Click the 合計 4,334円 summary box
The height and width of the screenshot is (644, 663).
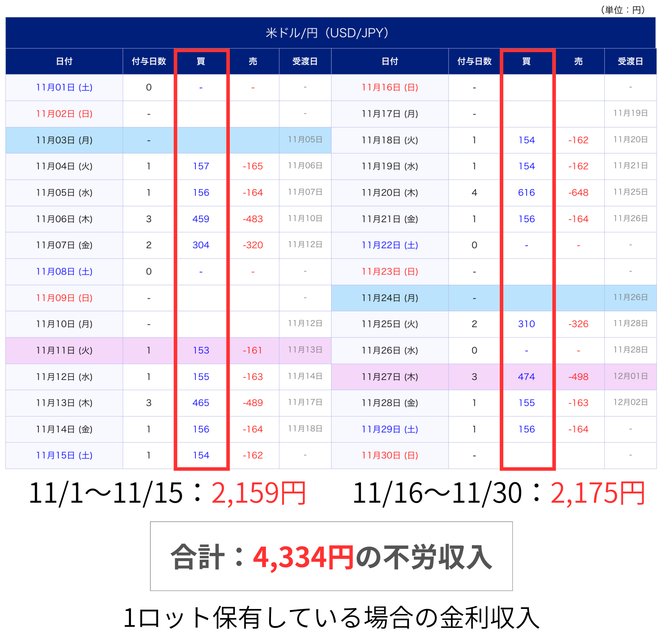[x=331, y=556]
